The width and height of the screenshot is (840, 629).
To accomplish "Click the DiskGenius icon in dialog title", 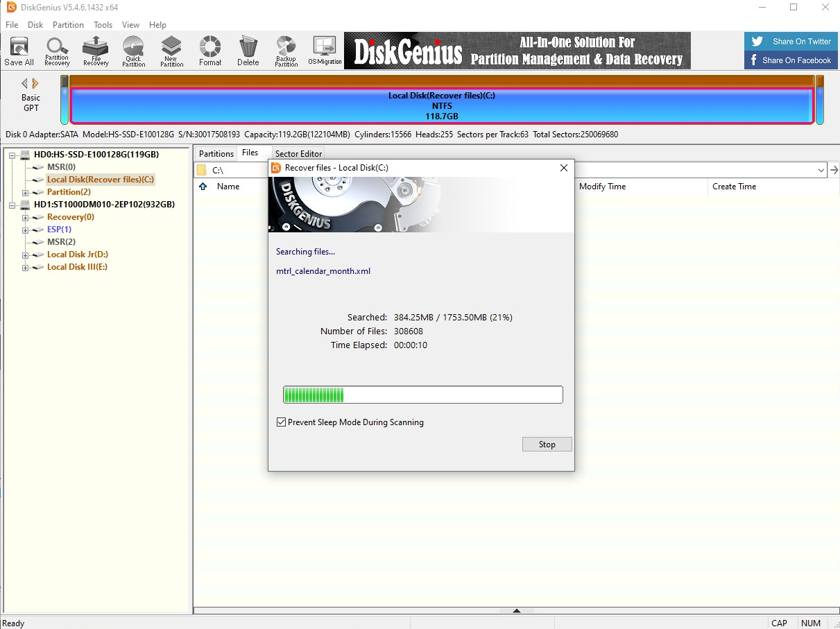I will (x=276, y=168).
